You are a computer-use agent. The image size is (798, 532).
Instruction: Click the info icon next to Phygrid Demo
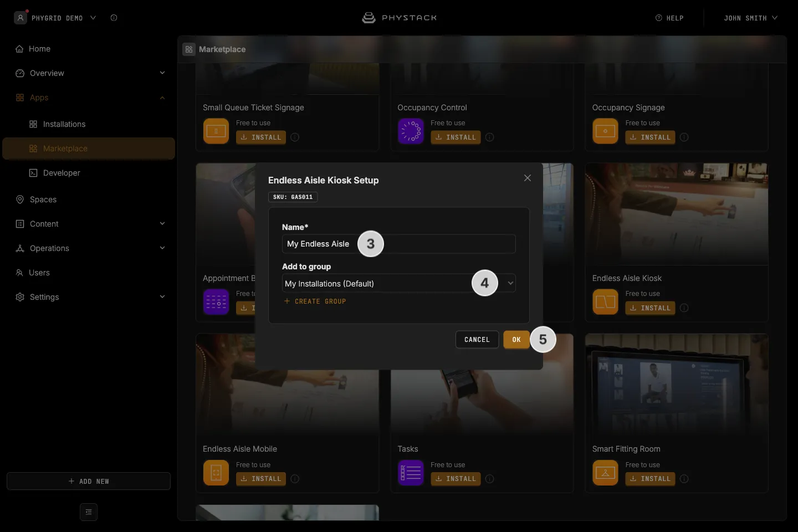(x=114, y=18)
